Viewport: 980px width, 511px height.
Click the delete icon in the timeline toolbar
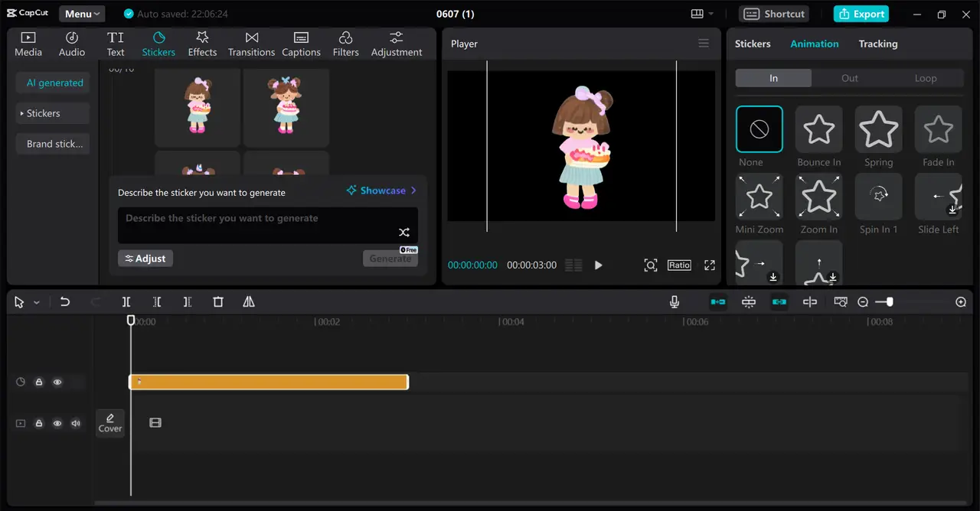pos(217,301)
